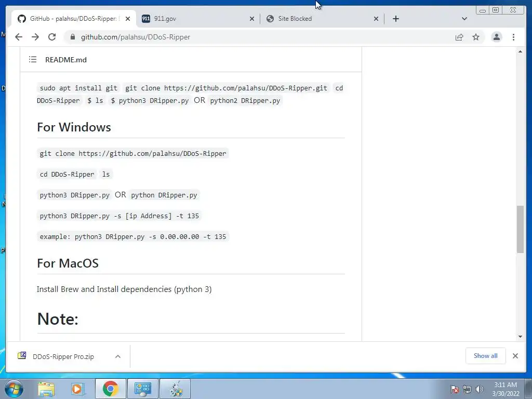Image resolution: width=532 pixels, height=399 pixels.
Task: Go back to the previous page
Action: coord(19,37)
